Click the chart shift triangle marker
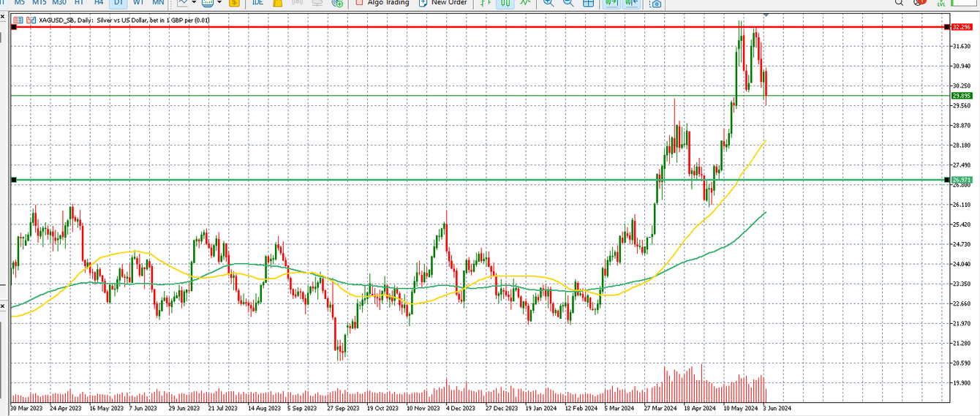The image size is (980, 416). pyautogui.click(x=766, y=15)
